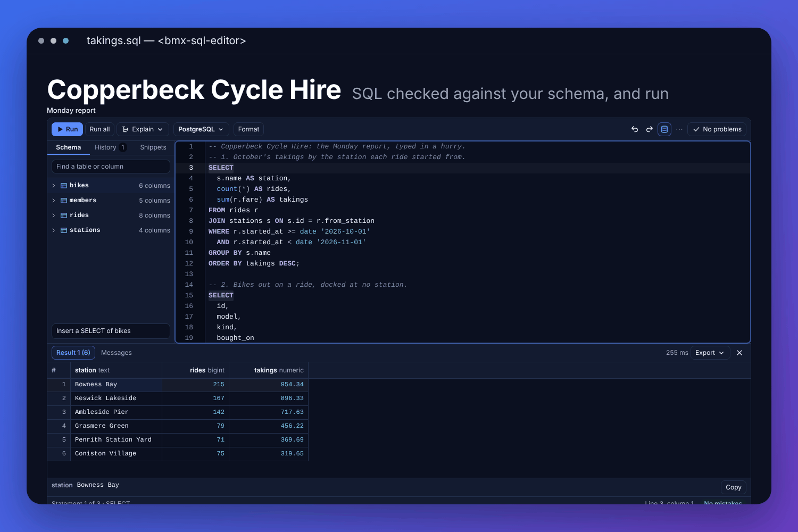Select the Penrith Station Yard cell
Screen dimensions: 798x532
pyautogui.click(x=116, y=440)
